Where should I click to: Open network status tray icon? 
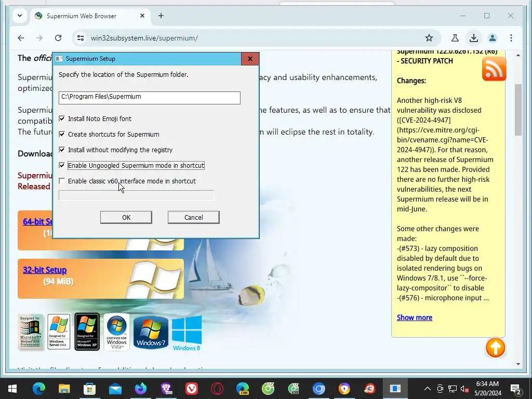click(453, 389)
